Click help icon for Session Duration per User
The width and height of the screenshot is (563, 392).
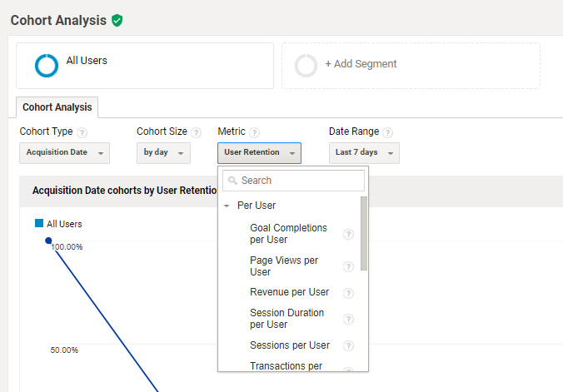[x=349, y=320]
